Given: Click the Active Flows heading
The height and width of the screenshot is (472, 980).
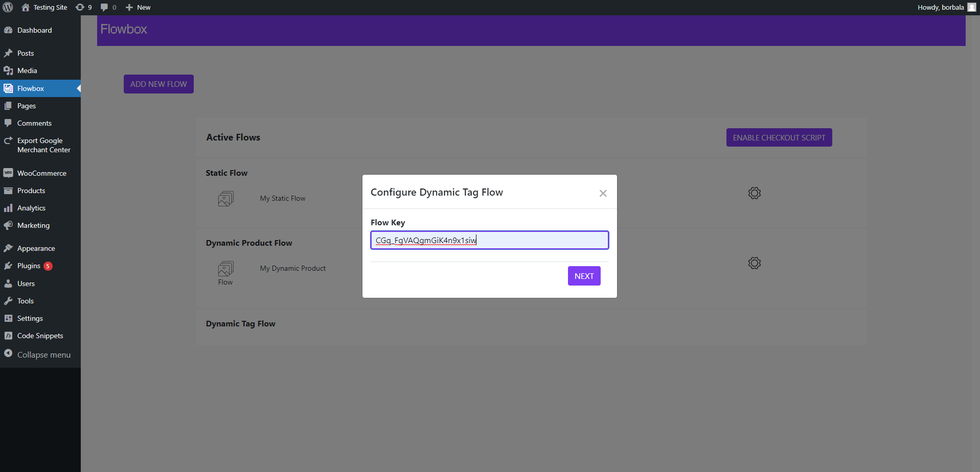Looking at the screenshot, I should tap(233, 137).
